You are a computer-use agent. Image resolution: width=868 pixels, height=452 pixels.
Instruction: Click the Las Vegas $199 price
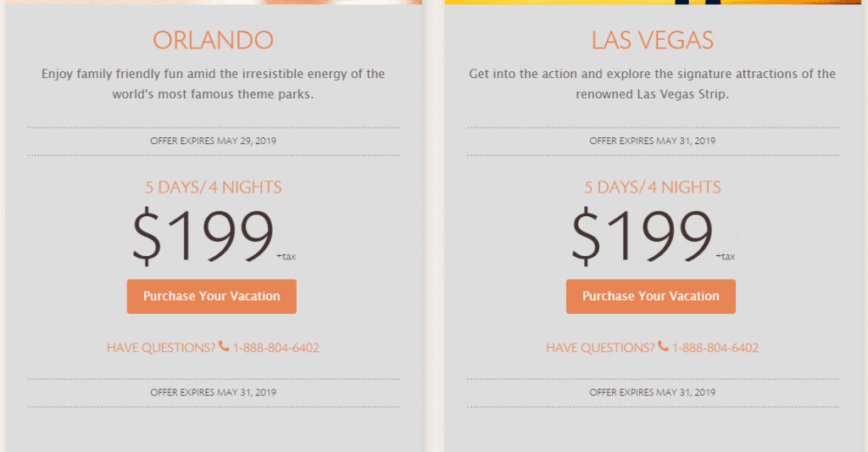[642, 236]
